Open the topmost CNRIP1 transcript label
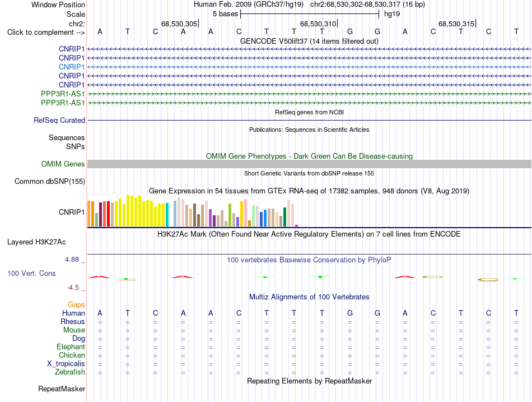The width and height of the screenshot is (532, 402). pyautogui.click(x=72, y=49)
